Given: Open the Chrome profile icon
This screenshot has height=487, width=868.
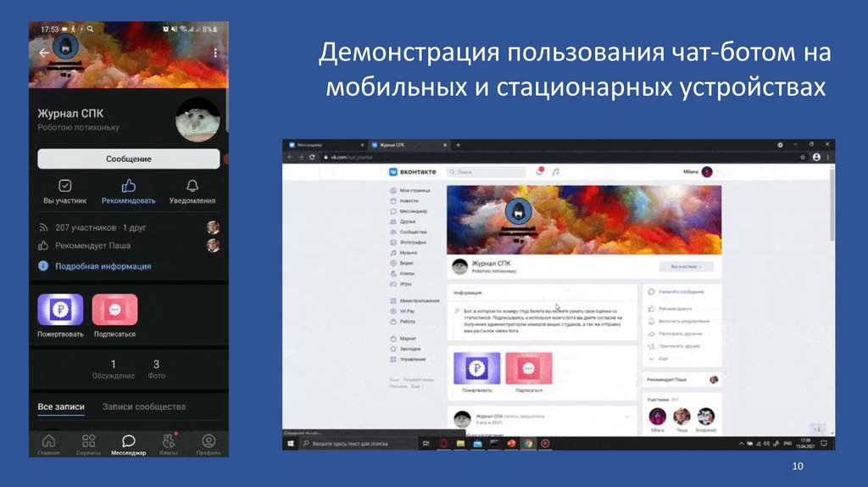Looking at the screenshot, I should pos(816,157).
